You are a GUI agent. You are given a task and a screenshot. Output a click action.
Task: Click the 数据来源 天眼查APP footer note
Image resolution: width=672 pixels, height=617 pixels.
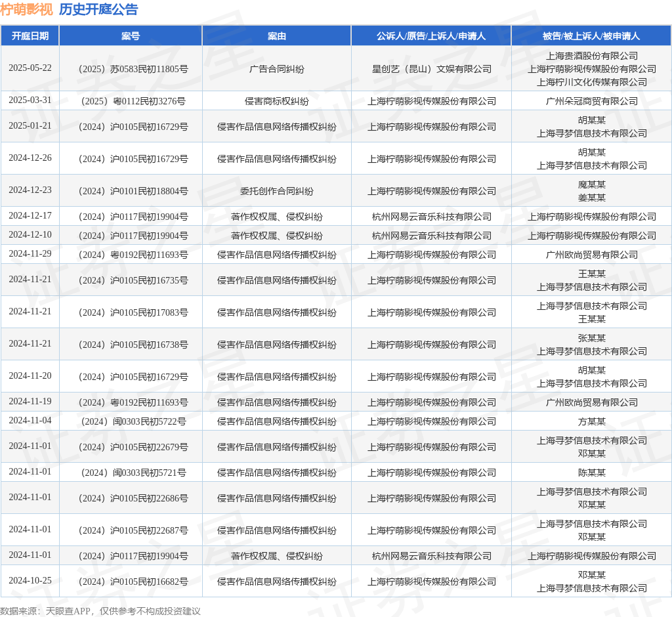pyautogui.click(x=100, y=611)
